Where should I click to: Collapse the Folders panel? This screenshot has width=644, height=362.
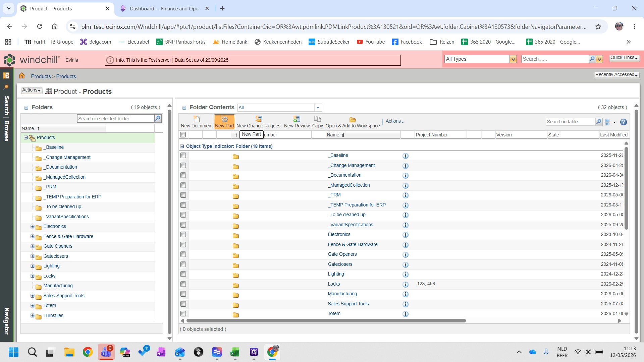point(26,108)
